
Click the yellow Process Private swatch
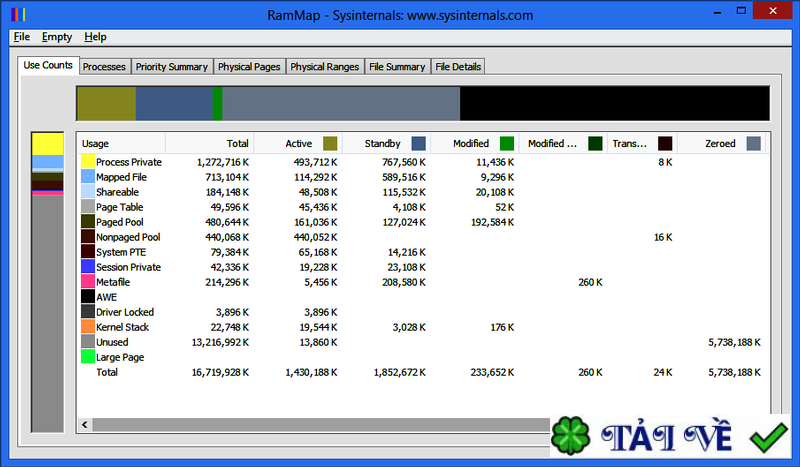pos(88,162)
